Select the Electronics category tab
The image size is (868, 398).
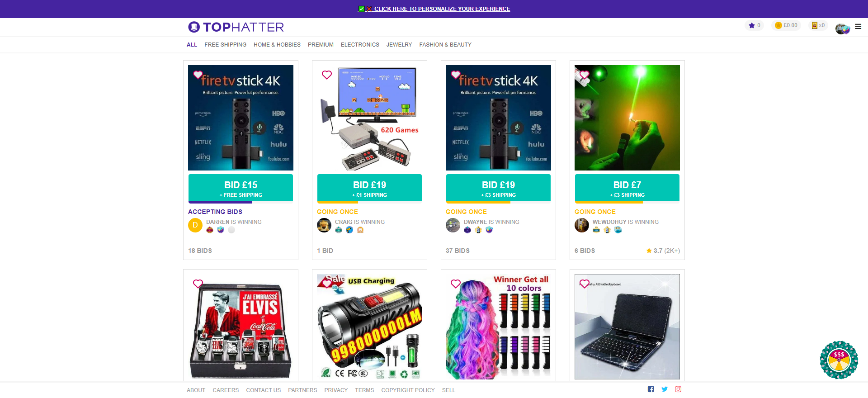[360, 45]
